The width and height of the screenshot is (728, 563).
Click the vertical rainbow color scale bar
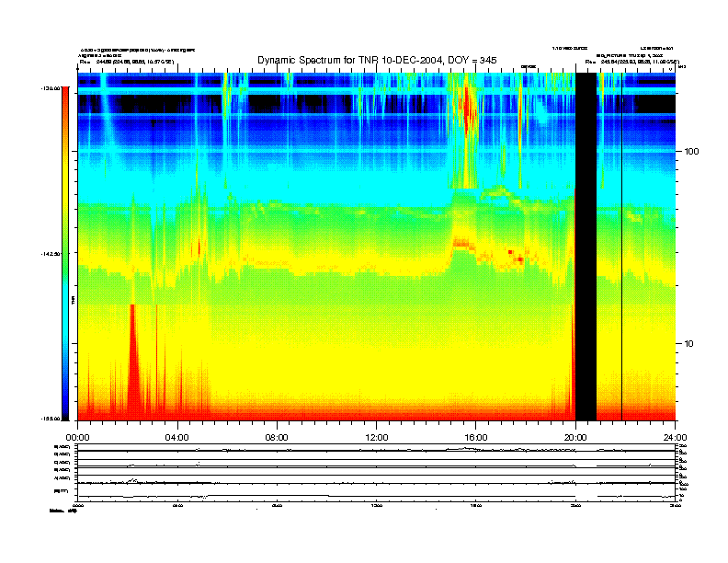pos(65,253)
